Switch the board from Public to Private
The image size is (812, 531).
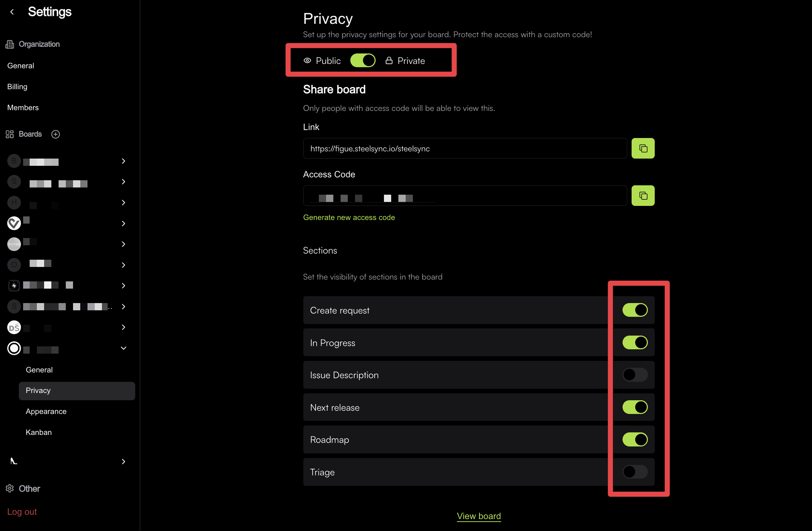(x=363, y=60)
